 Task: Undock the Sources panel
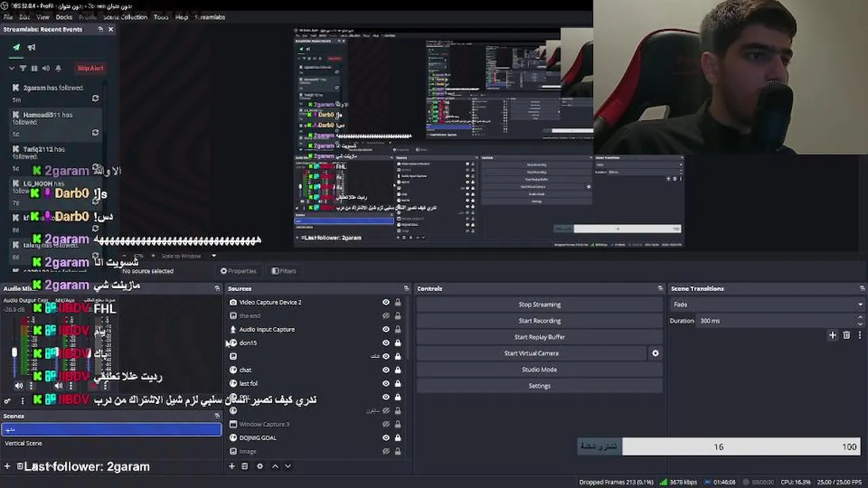(406, 289)
